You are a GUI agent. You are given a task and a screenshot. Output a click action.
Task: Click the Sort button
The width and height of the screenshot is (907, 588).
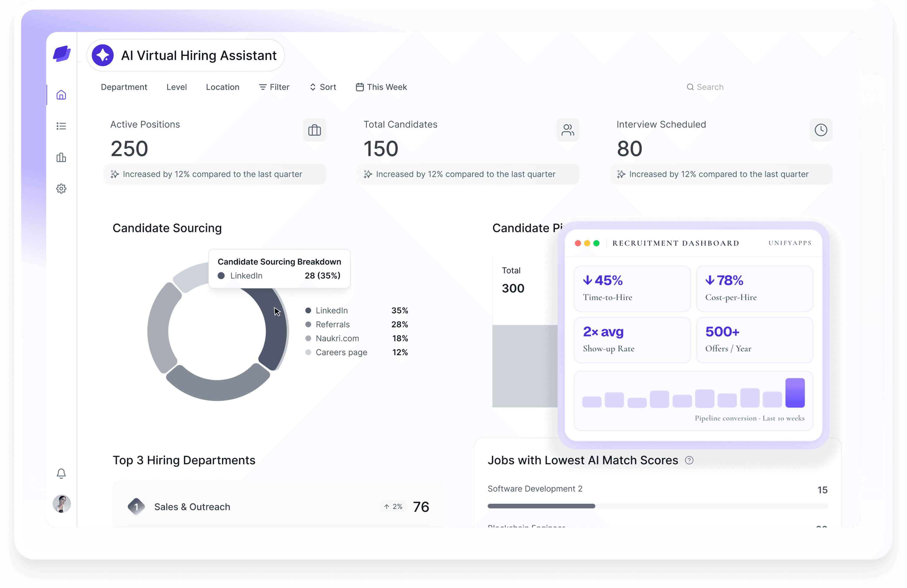click(322, 87)
